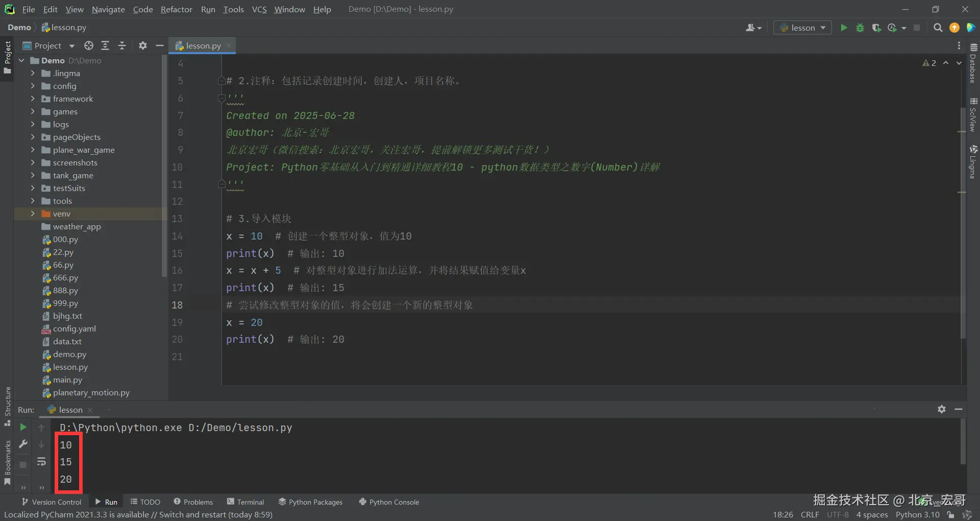Expand the venv folder

pyautogui.click(x=33, y=214)
